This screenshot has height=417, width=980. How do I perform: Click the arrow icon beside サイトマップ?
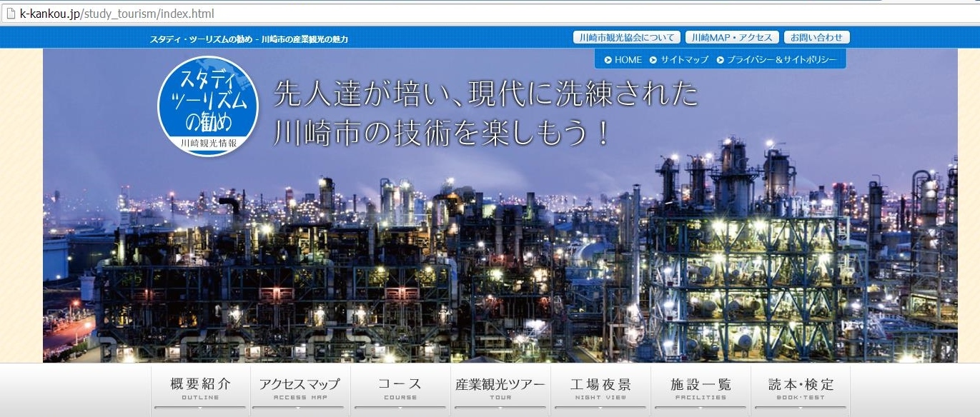(x=653, y=60)
